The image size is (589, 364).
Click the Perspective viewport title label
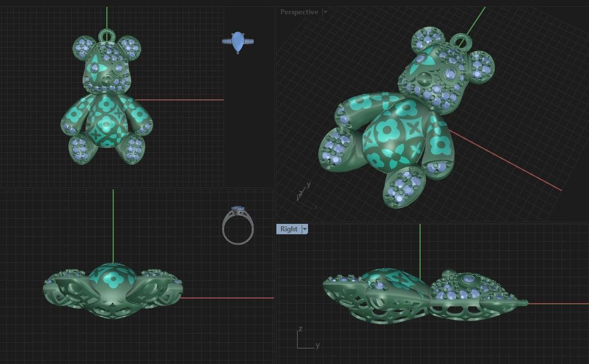click(299, 12)
